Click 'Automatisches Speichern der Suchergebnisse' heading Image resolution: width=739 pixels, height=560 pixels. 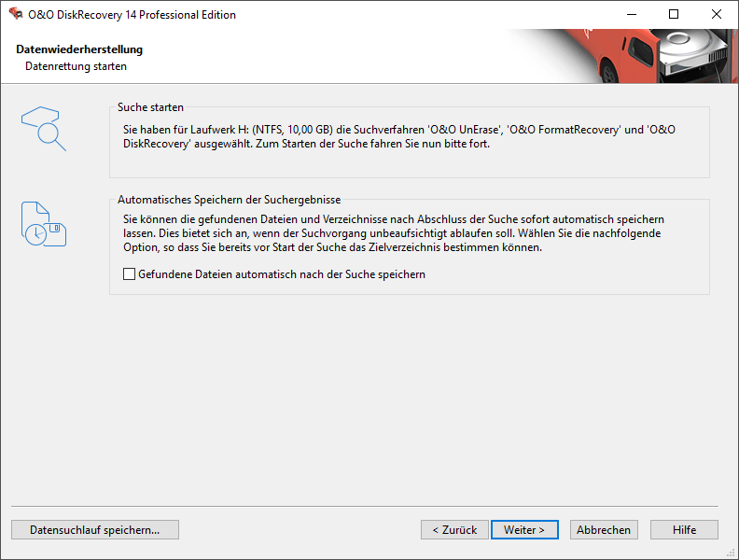229,200
